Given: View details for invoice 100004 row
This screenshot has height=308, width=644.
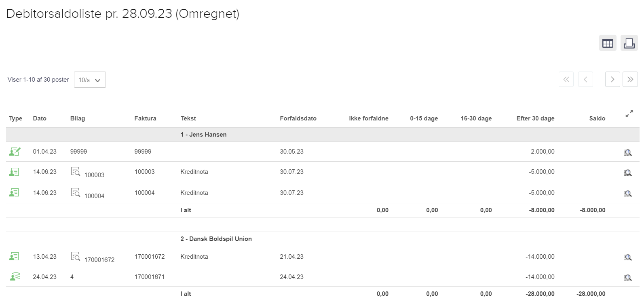Looking at the screenshot, I should coord(627,194).
